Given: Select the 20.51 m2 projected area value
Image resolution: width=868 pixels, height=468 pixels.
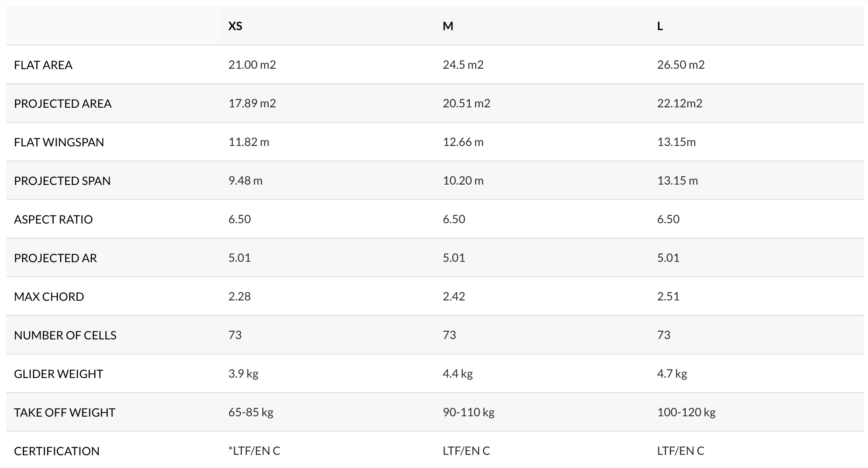Looking at the screenshot, I should (466, 103).
